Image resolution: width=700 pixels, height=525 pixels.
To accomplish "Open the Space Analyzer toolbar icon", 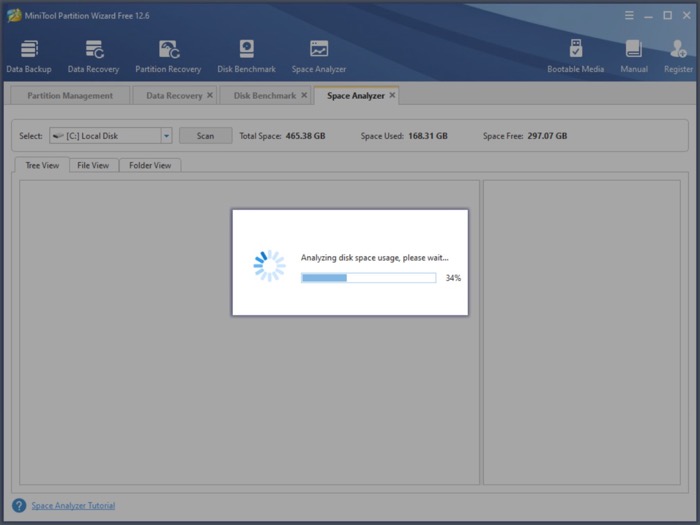I will [x=319, y=56].
